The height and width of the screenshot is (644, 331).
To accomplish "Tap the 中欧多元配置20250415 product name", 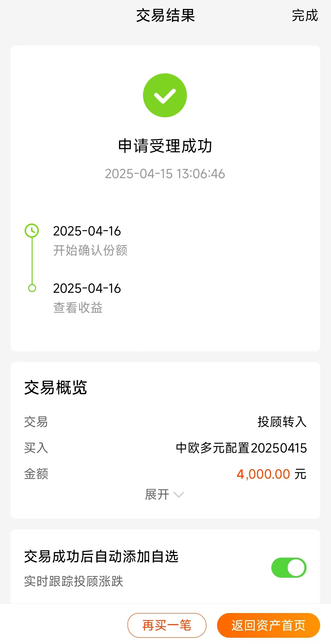I will tap(241, 448).
